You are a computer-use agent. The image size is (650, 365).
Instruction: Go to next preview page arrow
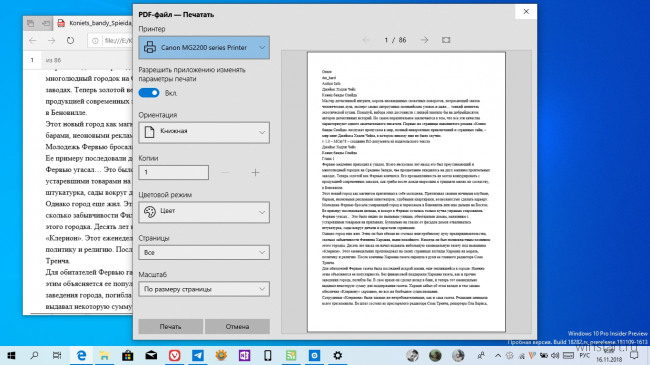(424, 40)
